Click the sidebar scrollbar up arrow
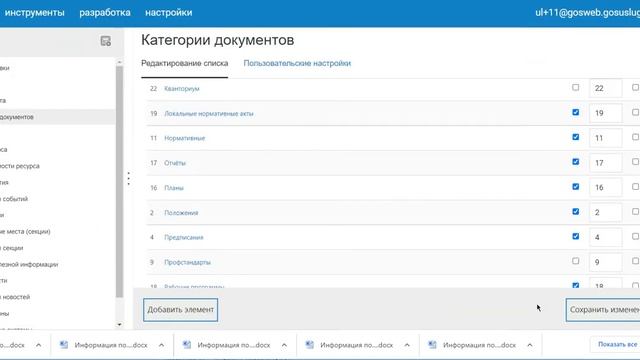Image resolution: width=640 pixels, height=360 pixels. pos(119,62)
